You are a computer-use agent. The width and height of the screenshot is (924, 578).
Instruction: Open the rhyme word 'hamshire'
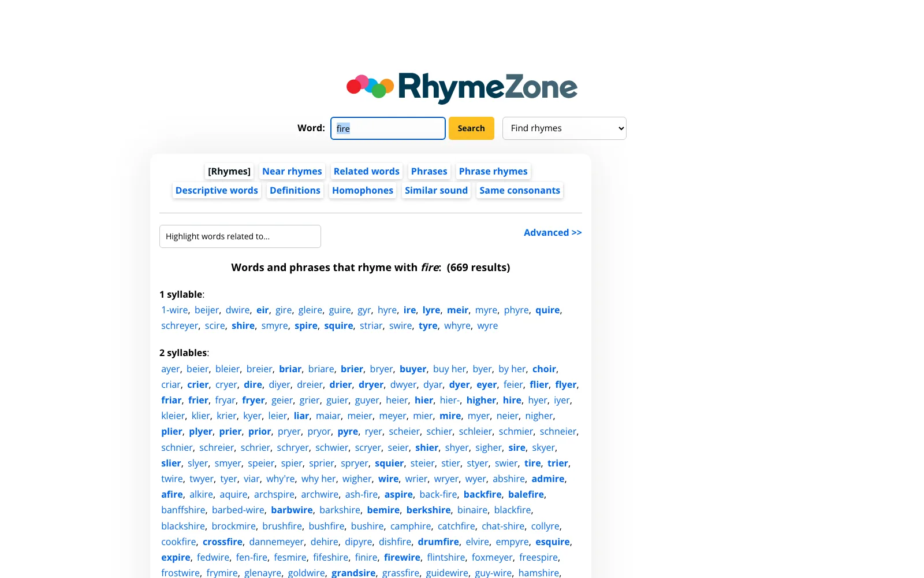click(539, 573)
